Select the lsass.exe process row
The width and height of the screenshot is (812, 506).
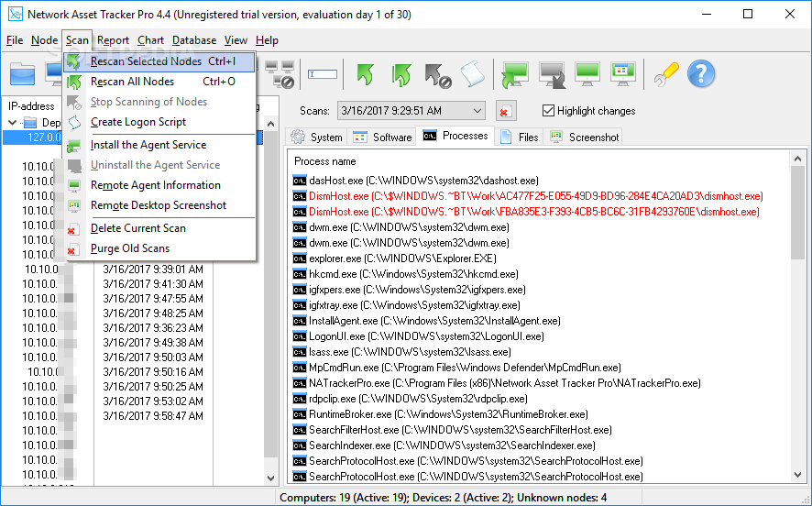click(x=401, y=352)
